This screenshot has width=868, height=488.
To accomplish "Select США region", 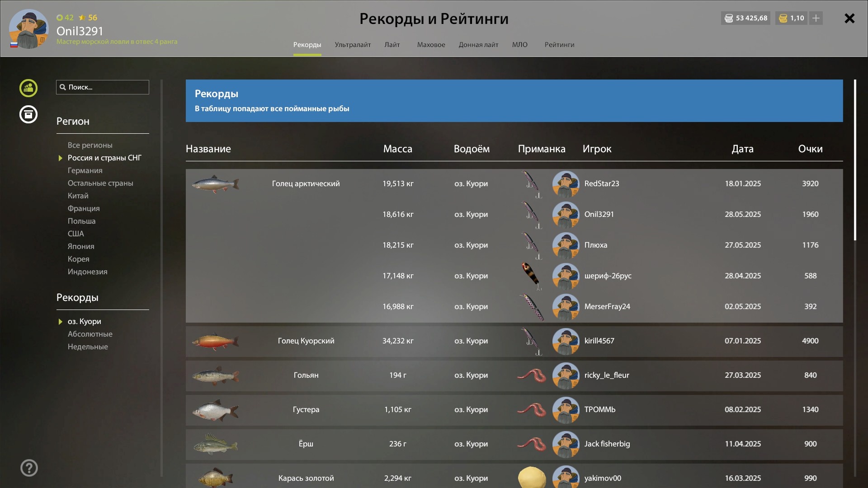I will [75, 234].
